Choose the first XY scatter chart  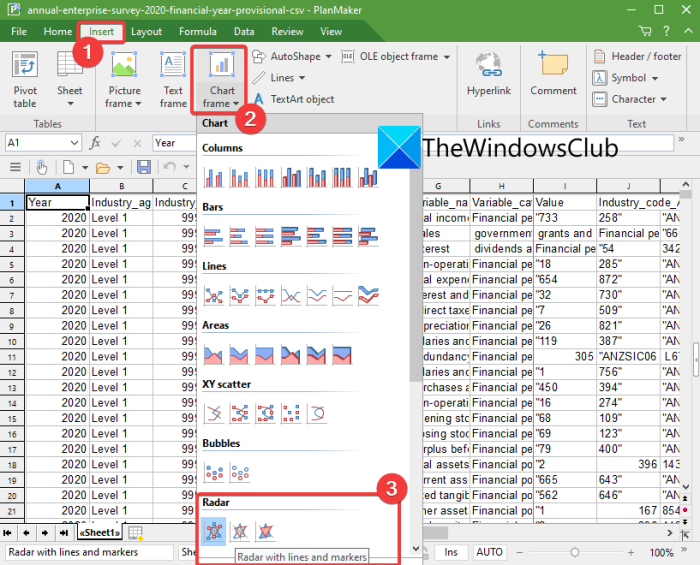(x=214, y=413)
